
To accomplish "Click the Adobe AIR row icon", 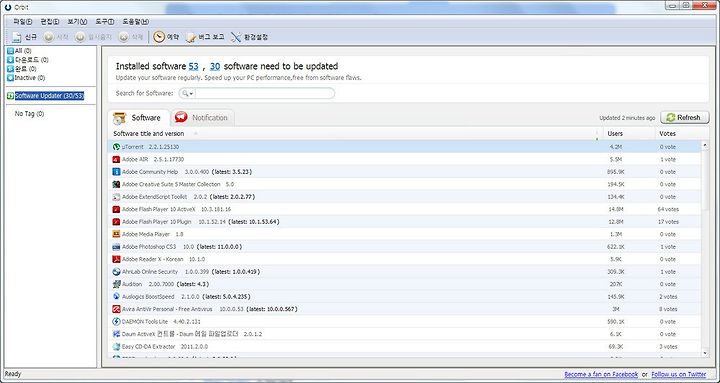I will pyautogui.click(x=116, y=159).
